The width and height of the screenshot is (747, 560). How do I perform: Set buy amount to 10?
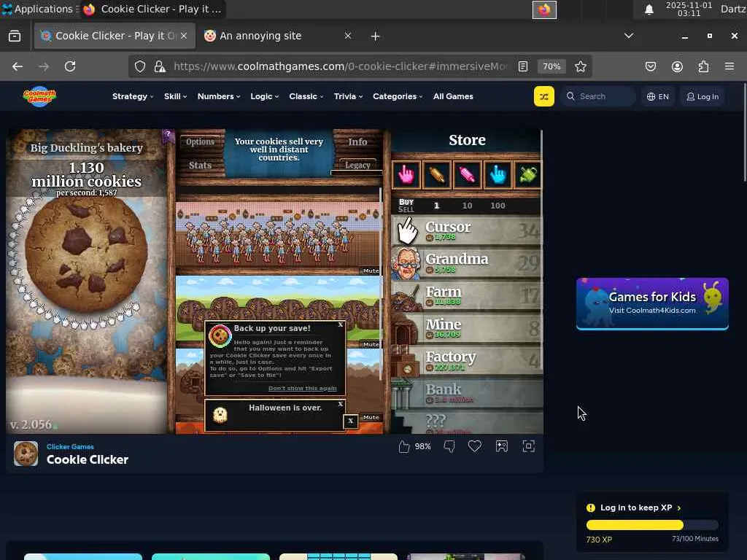coord(468,206)
